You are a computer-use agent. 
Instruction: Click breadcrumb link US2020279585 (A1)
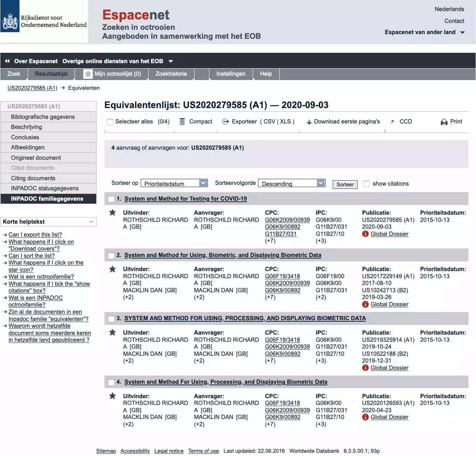tap(32, 88)
